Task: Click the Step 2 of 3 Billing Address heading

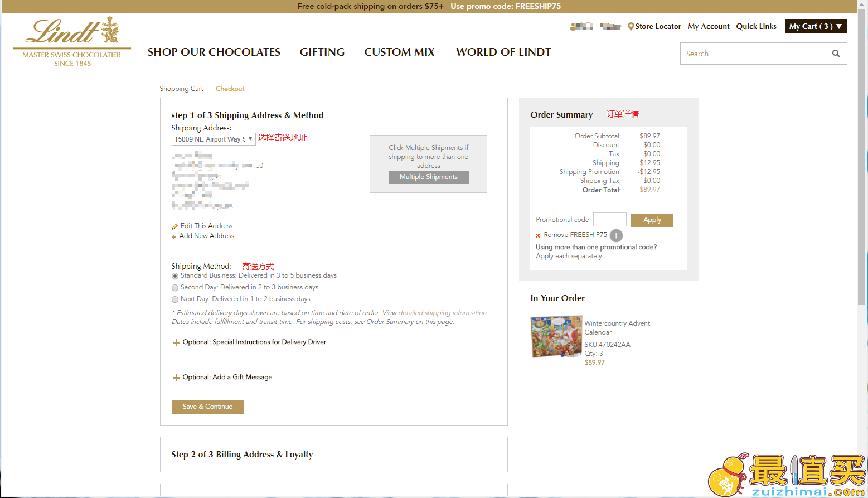Action: (x=243, y=455)
